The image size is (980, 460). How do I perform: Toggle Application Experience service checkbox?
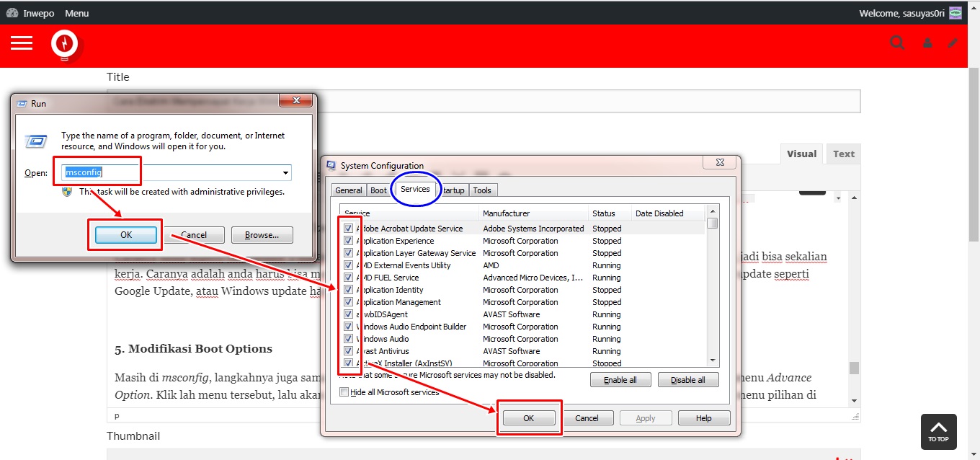pyautogui.click(x=349, y=241)
